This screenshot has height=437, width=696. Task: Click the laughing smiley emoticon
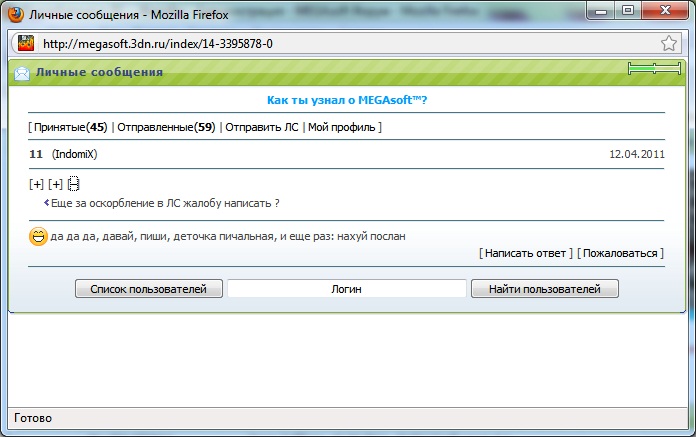38,236
